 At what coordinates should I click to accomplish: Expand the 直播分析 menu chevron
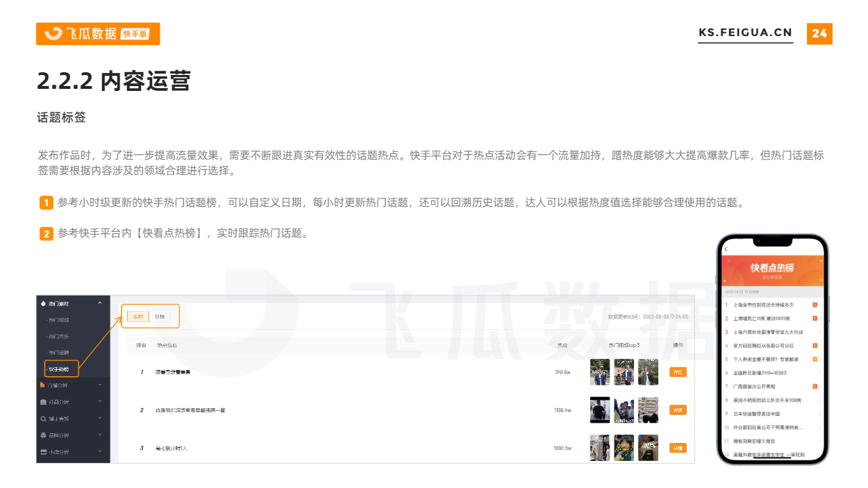click(x=100, y=385)
